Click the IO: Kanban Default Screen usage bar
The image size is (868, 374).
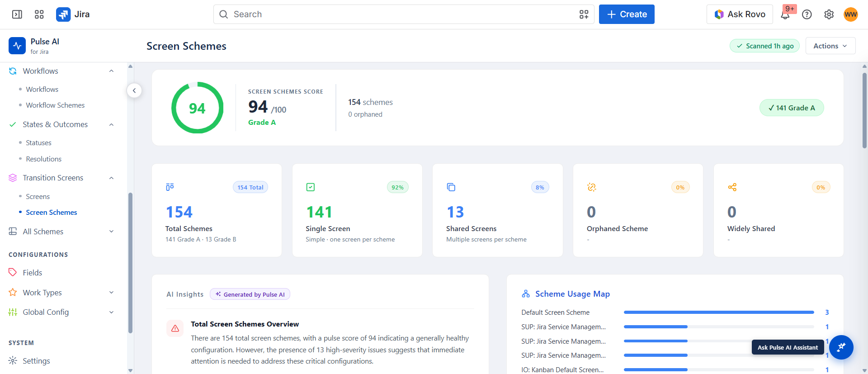coord(719,370)
